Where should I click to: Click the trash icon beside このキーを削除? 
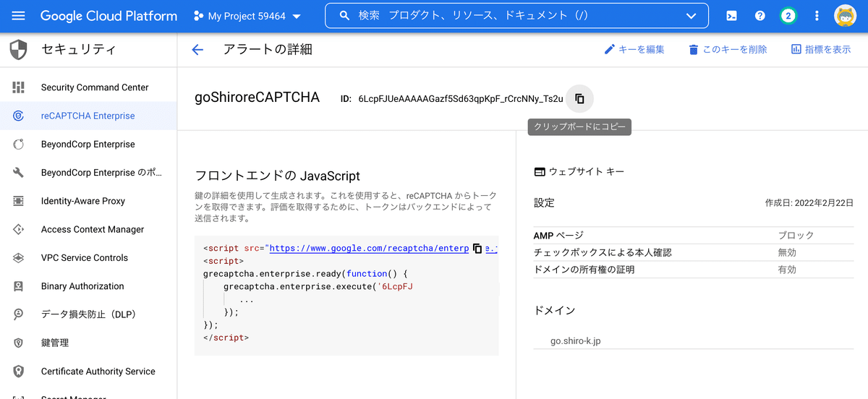(694, 50)
